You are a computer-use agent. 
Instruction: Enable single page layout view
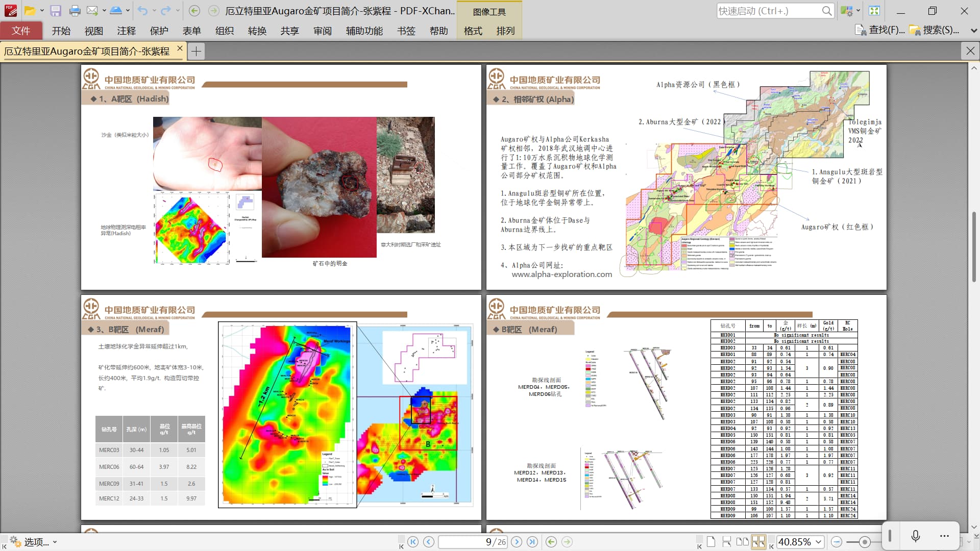coord(711,542)
